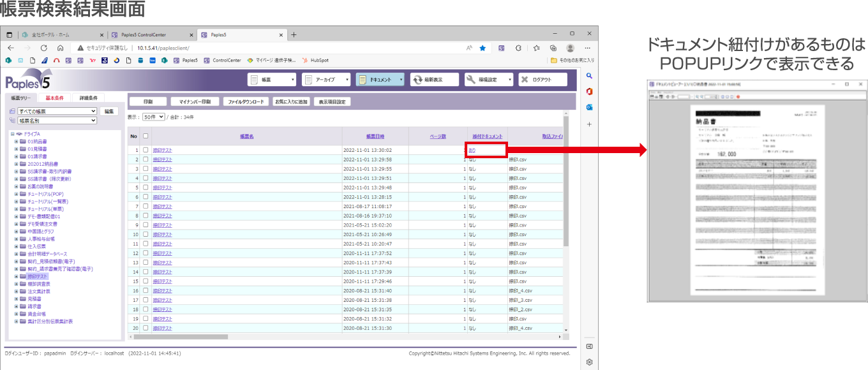
Task: Switch to the 帳票ツリー tab
Action: (22, 98)
